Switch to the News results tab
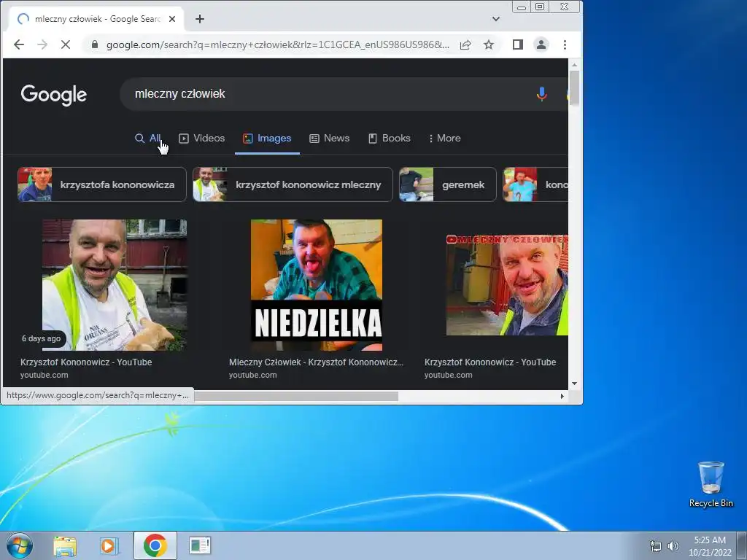 point(329,138)
